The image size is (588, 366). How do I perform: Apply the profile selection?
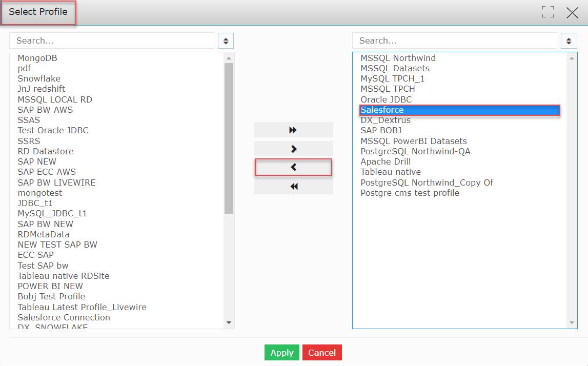[x=281, y=353]
